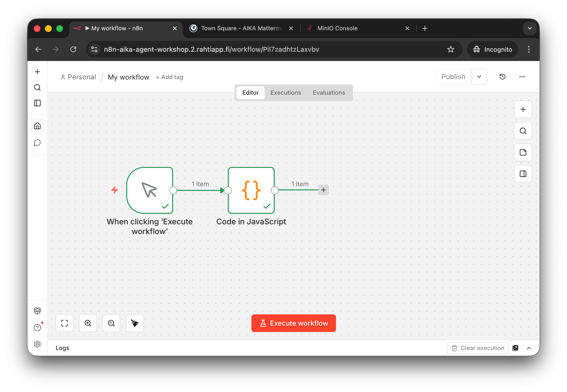This screenshot has width=567, height=392.
Task: Click the zoom in canvas button
Action: coord(88,323)
